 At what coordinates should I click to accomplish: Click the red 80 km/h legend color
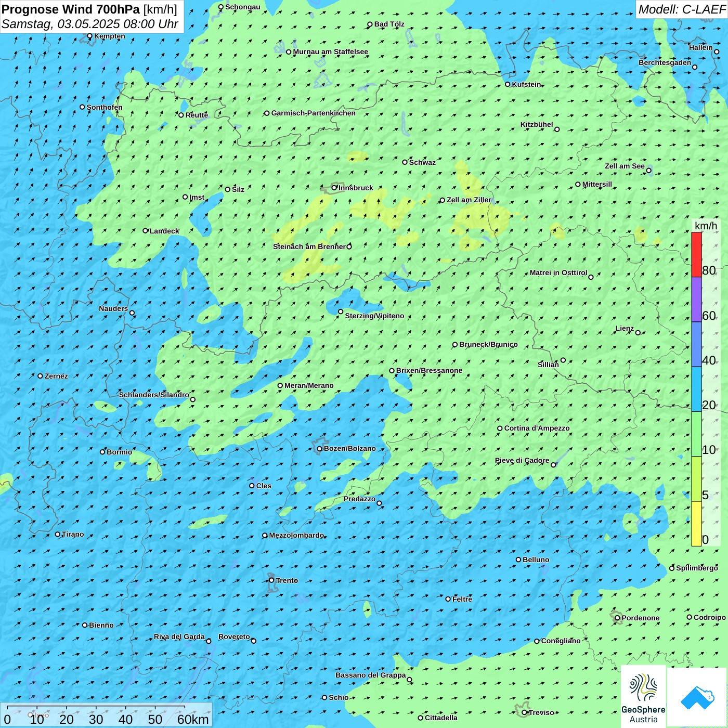(696, 254)
